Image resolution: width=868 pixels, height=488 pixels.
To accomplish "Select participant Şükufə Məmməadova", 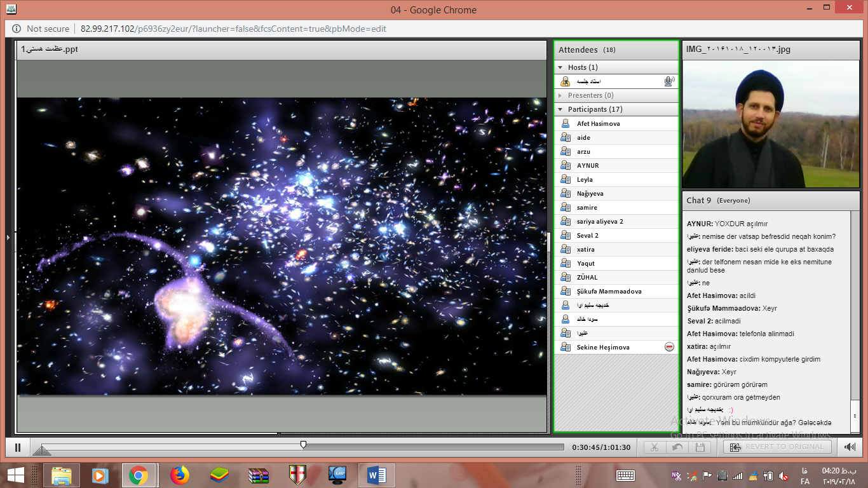I will click(x=616, y=292).
